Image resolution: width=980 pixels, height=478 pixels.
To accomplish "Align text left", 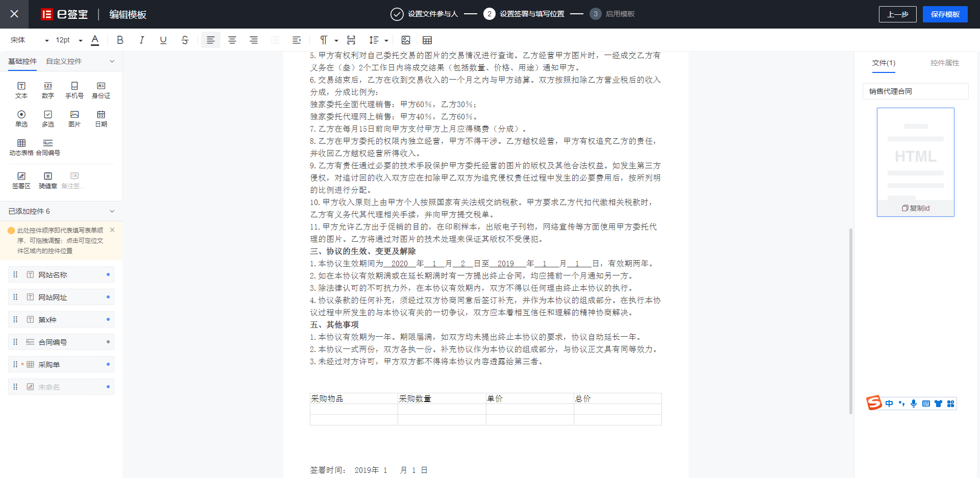I will coord(210,40).
